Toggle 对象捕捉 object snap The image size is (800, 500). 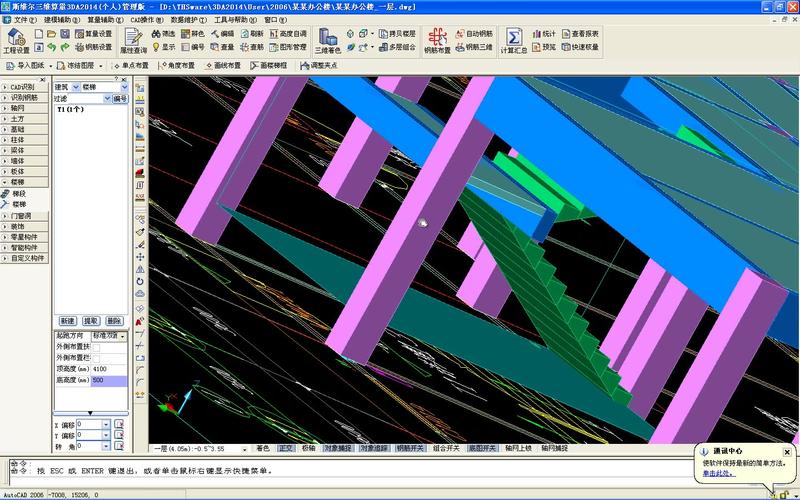pyautogui.click(x=339, y=448)
